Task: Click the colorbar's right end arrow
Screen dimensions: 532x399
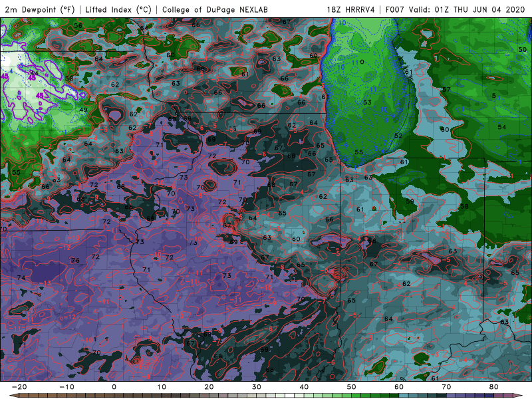Action: click(x=519, y=396)
